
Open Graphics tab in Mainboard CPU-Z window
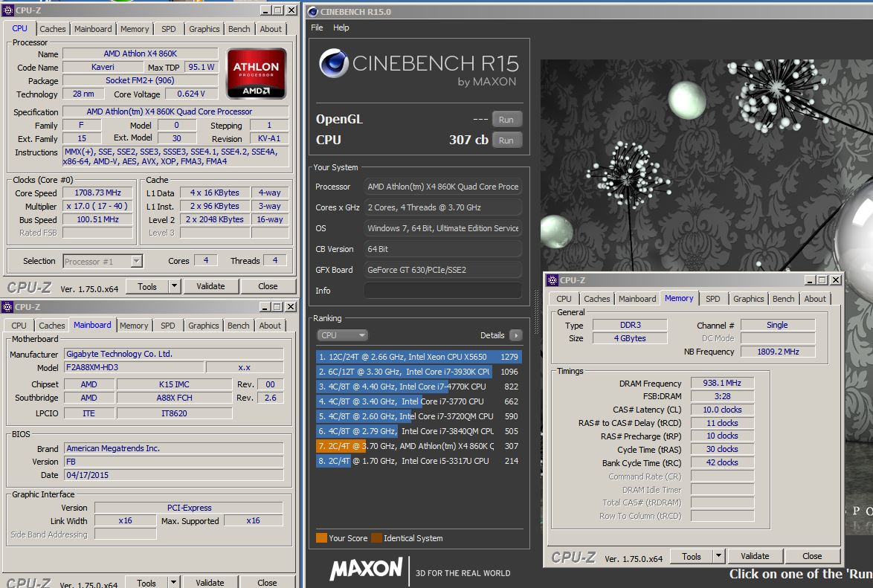[203, 326]
